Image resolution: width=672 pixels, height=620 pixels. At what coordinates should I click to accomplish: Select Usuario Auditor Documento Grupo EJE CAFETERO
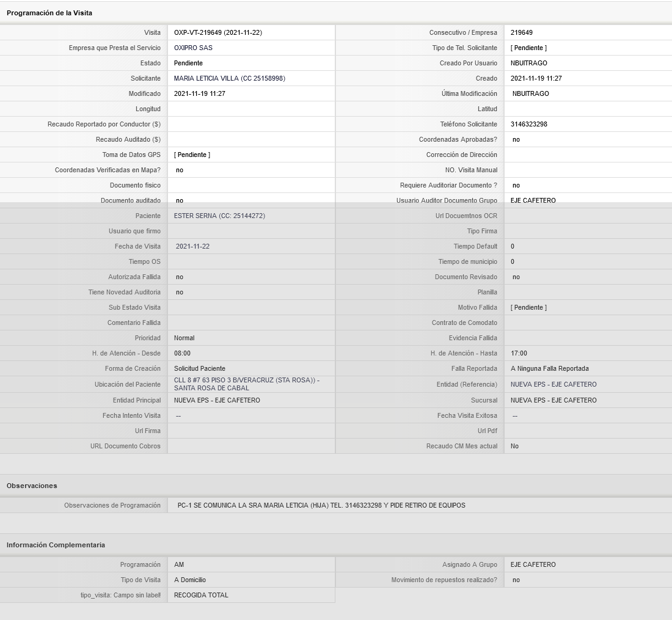[x=533, y=200]
